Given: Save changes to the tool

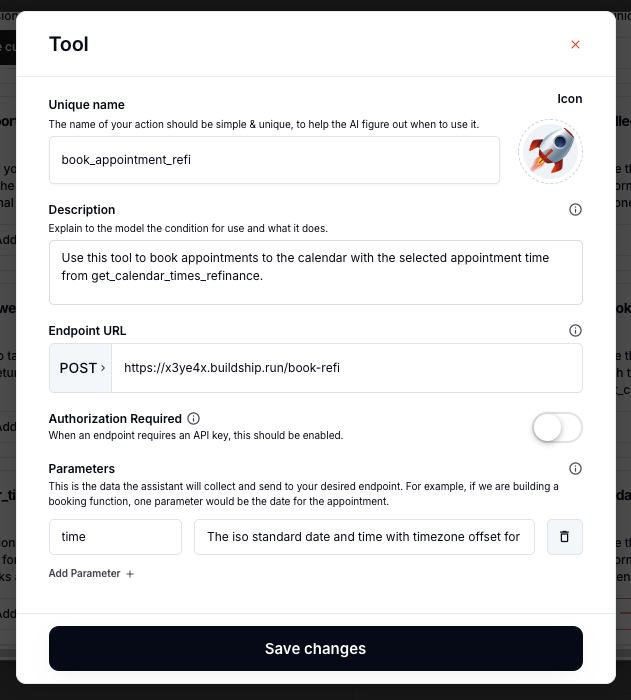Looking at the screenshot, I should pos(315,648).
